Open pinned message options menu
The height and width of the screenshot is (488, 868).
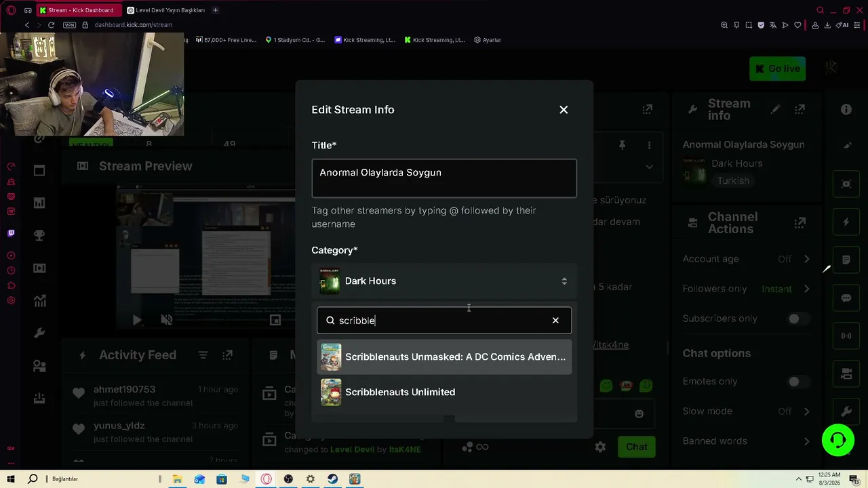click(x=649, y=145)
